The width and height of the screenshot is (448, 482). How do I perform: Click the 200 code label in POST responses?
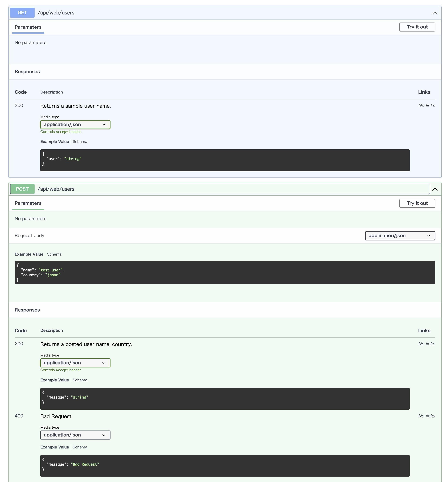coord(19,344)
